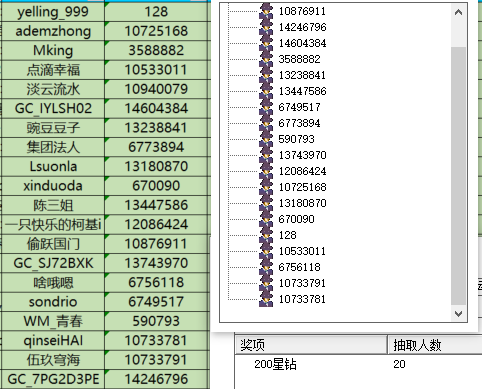Select spreadsheet ID cell 10533011 beside 点滴幸福

click(157, 70)
